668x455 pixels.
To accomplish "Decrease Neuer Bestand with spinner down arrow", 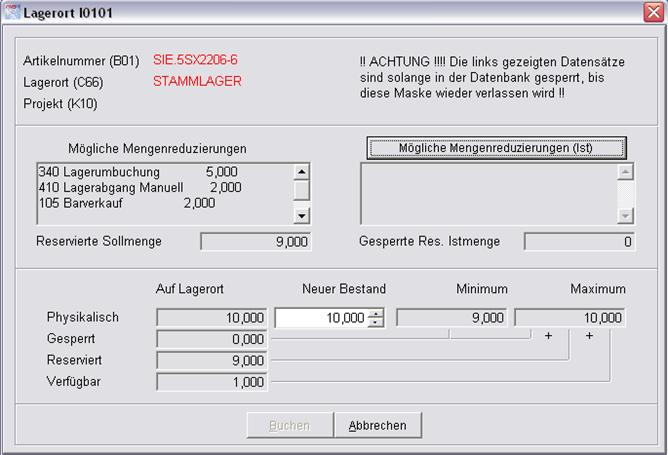I will point(376,322).
